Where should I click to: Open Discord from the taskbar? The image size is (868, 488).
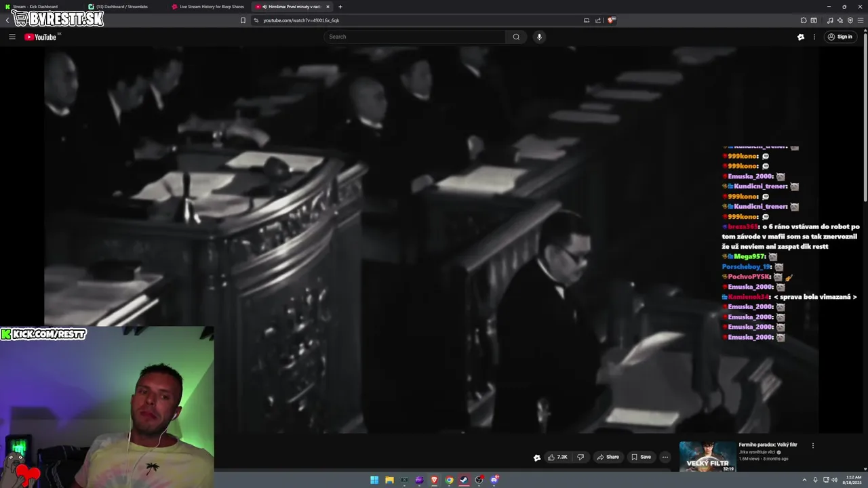[x=494, y=480]
